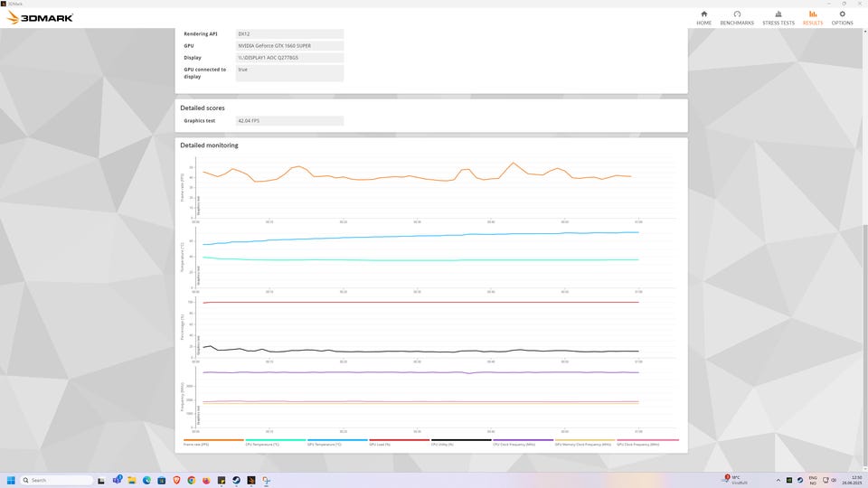The image size is (868, 488).
Task: Toggle GPU Memory Clock Frequency legend
Action: [x=585, y=443]
